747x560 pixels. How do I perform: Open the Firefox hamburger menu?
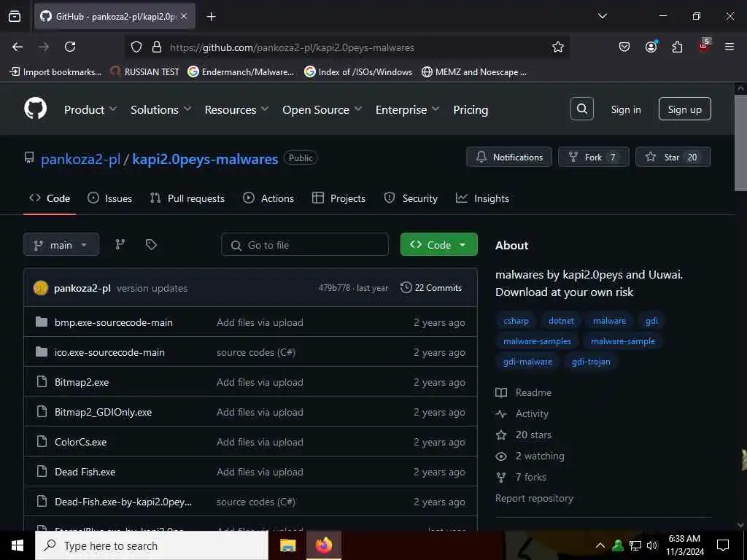729,47
